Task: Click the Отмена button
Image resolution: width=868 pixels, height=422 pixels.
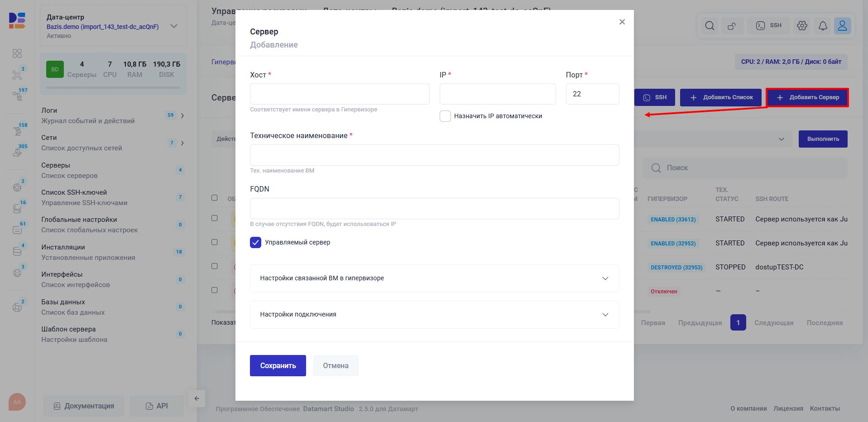Action: pos(335,365)
